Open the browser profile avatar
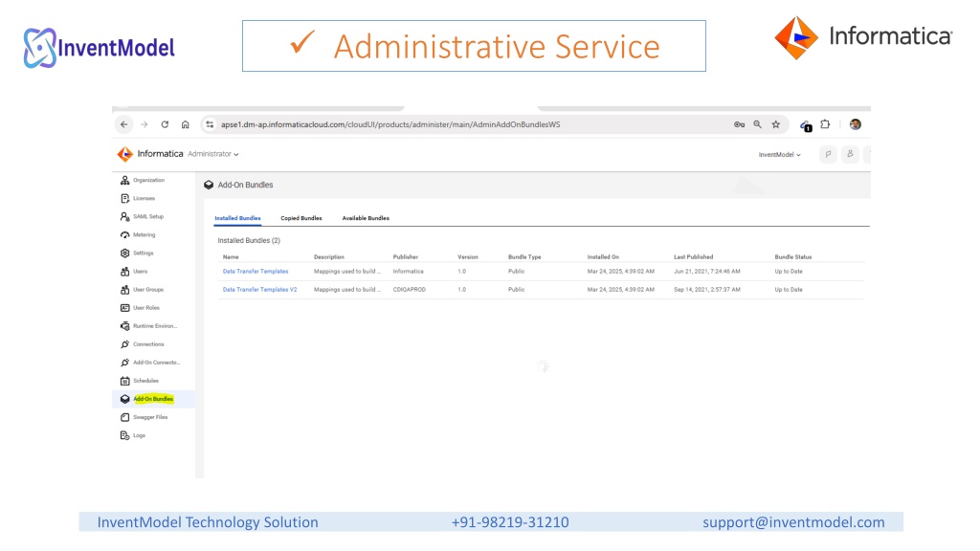Image resolution: width=980 pixels, height=551 pixels. 855,124
